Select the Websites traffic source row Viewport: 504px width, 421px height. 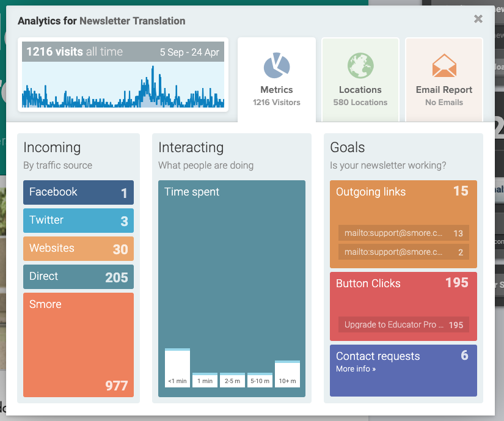pos(78,249)
